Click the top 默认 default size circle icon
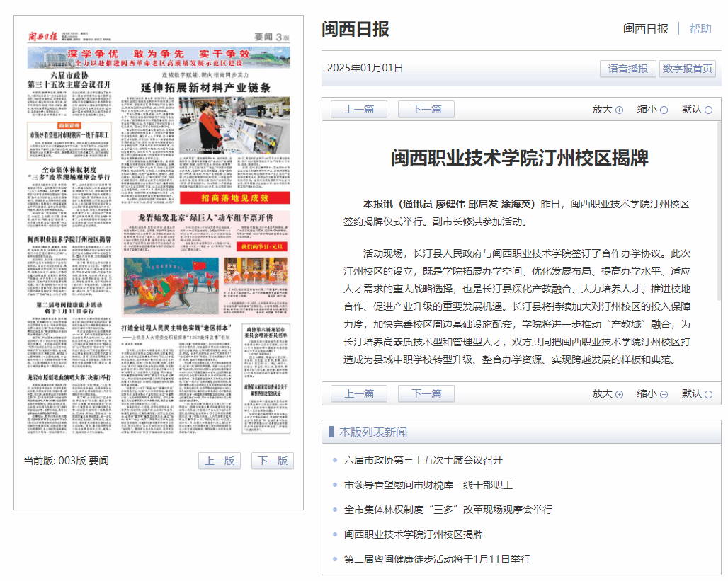This screenshot has width=728, height=581. [708, 110]
